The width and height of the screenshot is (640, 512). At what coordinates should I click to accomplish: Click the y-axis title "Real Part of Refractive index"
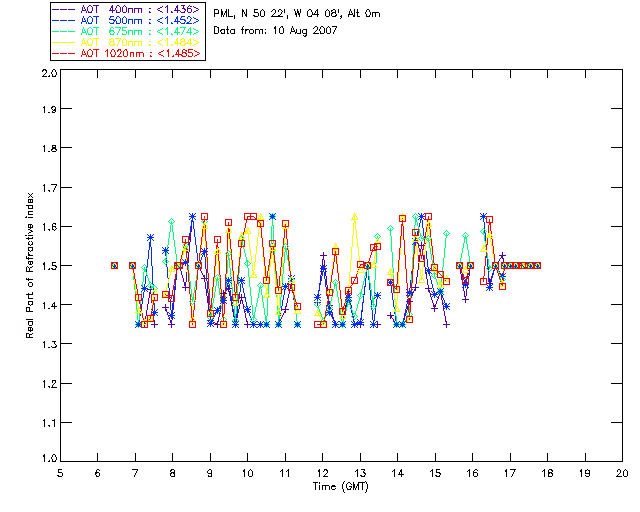point(29,265)
